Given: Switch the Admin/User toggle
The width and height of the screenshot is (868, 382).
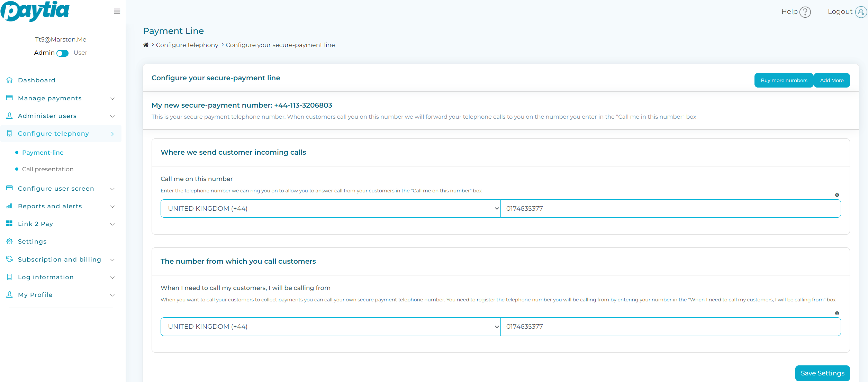Looking at the screenshot, I should click(63, 53).
